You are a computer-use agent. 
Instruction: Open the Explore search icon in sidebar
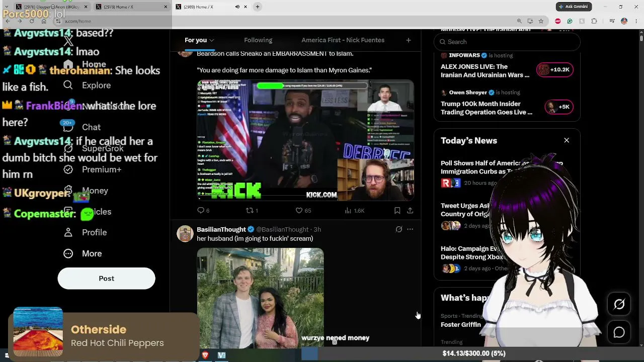click(x=68, y=85)
